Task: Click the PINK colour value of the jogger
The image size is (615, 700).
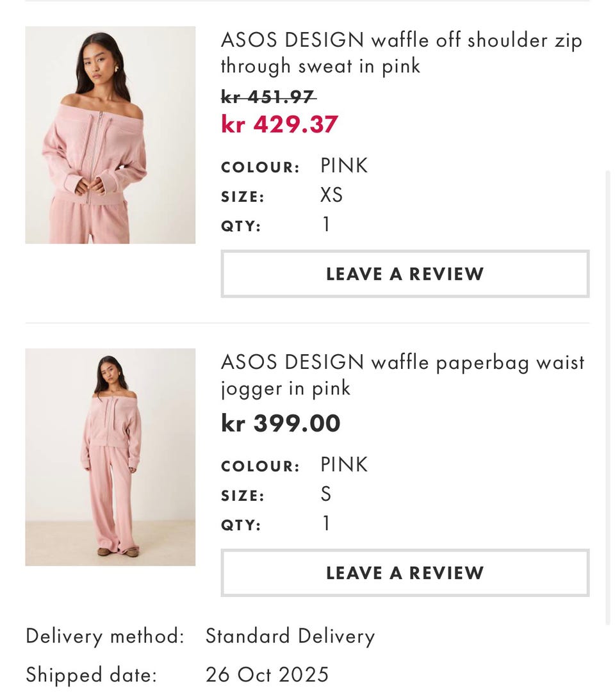Action: click(x=344, y=464)
